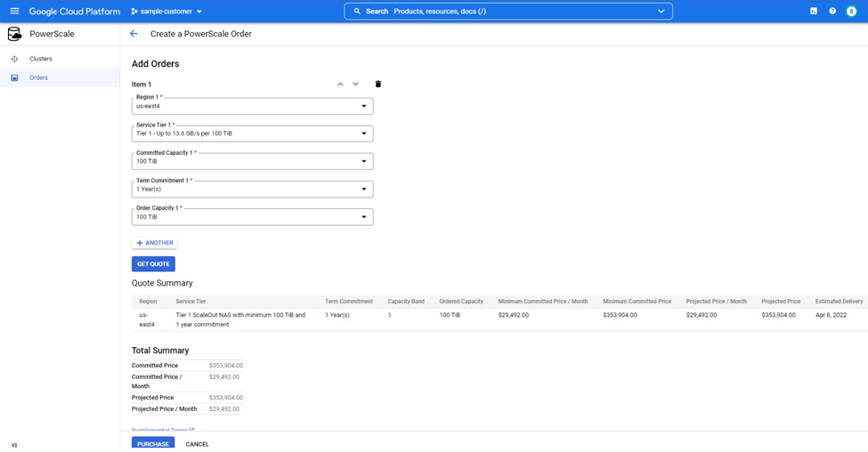The image size is (868, 452).
Task: Go to Clusters in the sidebar
Action: tap(41, 59)
